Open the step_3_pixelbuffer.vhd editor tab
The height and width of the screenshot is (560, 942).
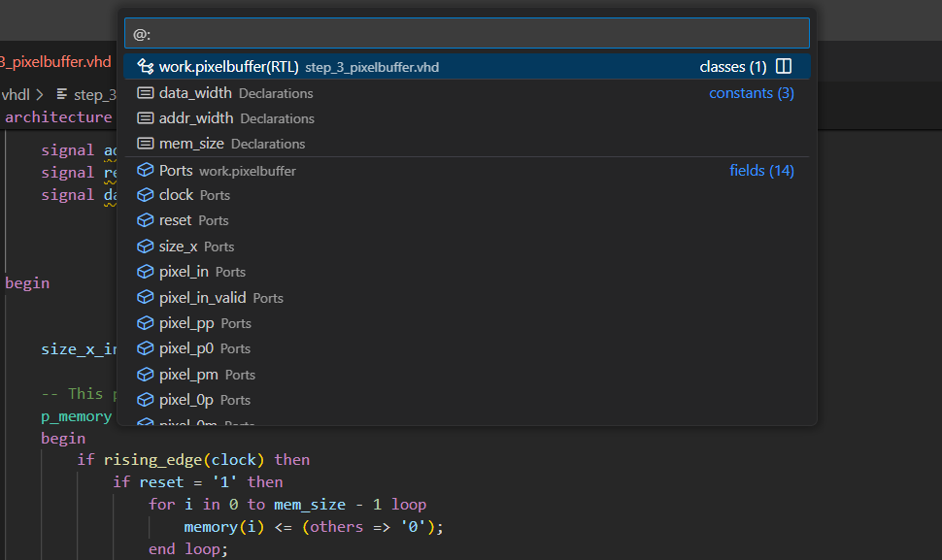(x=55, y=62)
